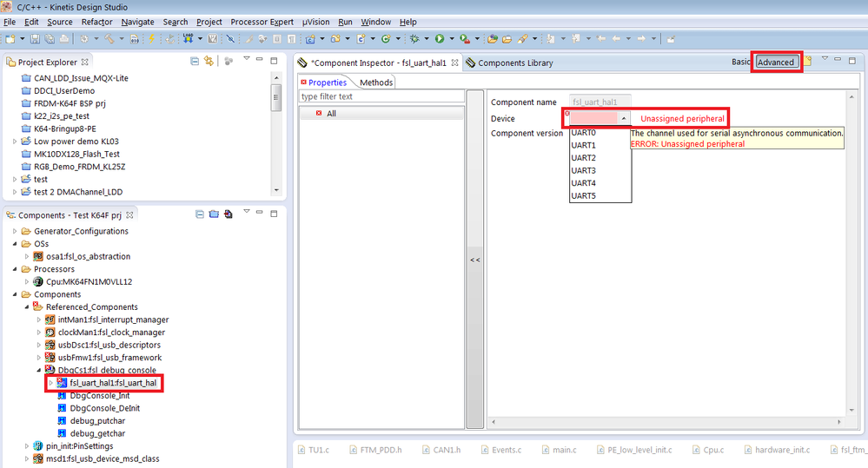This screenshot has width=868, height=468.
Task: Click the lightning bolt flash icon
Action: [x=151, y=39]
